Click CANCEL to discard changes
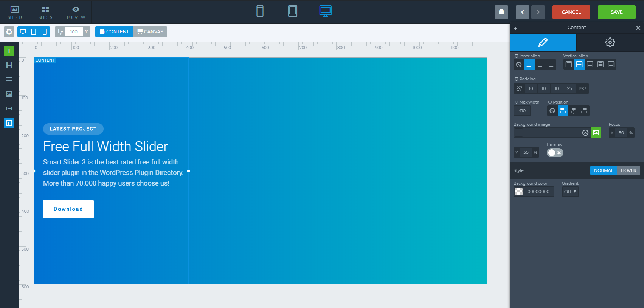This screenshot has height=308, width=644. point(571,12)
